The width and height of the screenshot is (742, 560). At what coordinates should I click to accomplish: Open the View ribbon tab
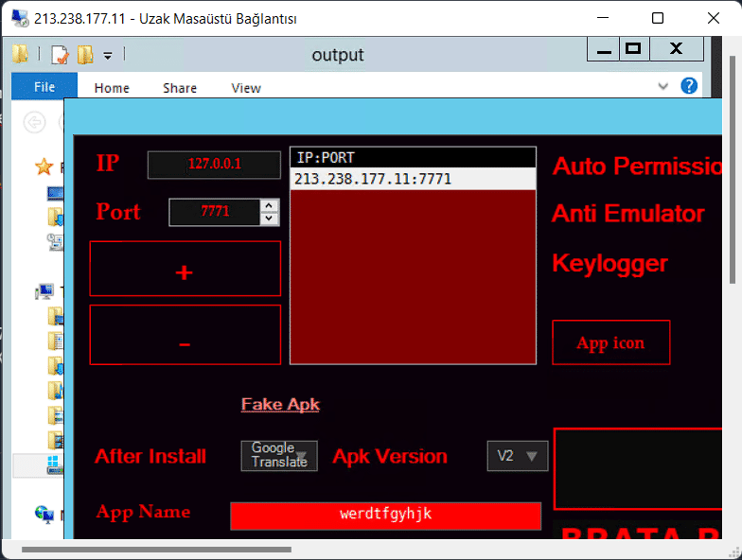tap(246, 88)
